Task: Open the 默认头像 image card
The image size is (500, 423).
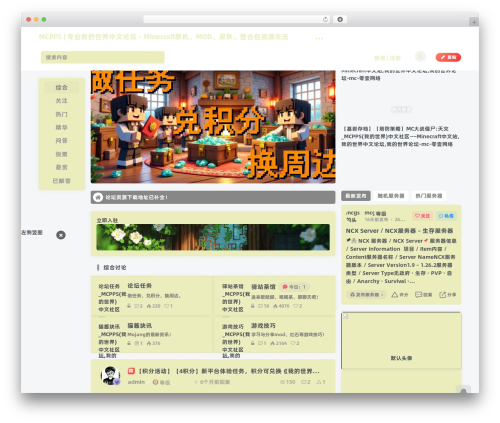Action: click(401, 341)
